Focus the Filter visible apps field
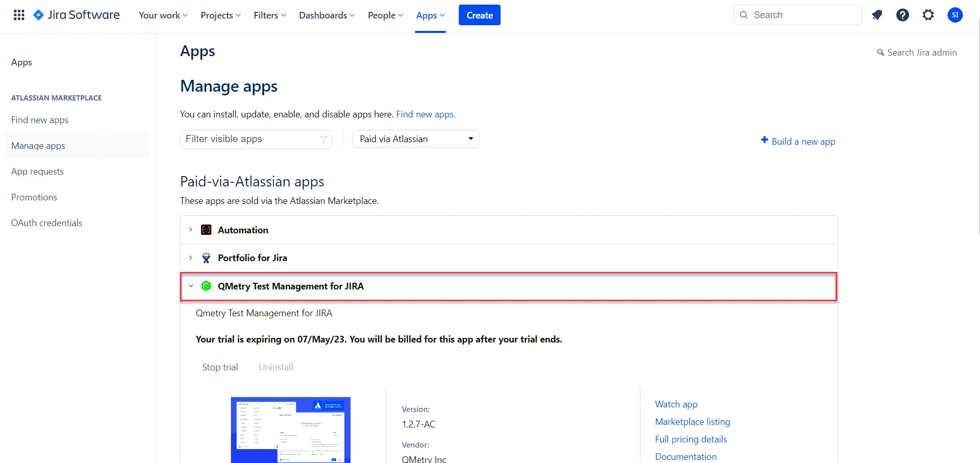980x463 pixels. pos(256,139)
